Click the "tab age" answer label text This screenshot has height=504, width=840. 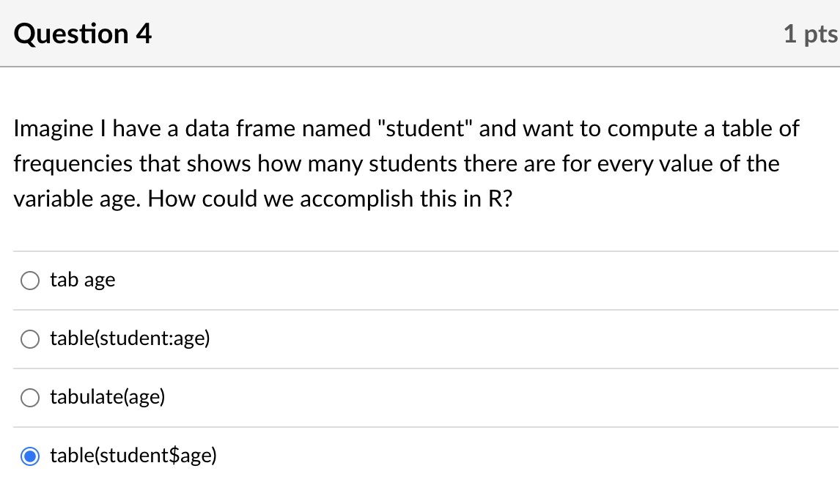[x=82, y=280]
